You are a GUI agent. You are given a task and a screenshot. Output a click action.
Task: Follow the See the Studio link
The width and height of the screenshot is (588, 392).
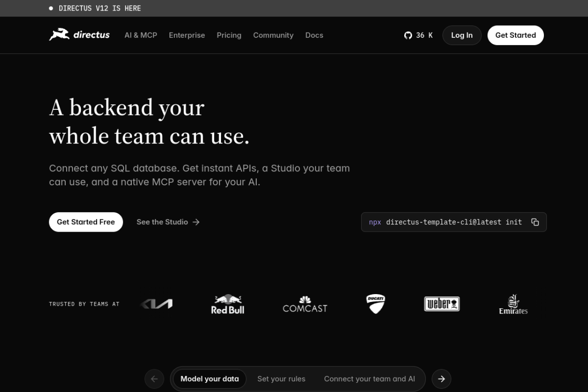(168, 222)
